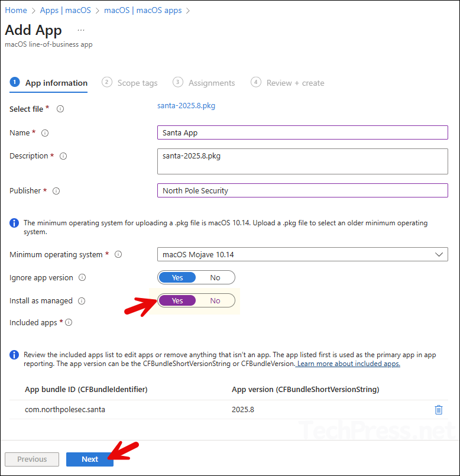This screenshot has width=460, height=476.
Task: Click info icon for Minimum operating system
Action: pyautogui.click(x=118, y=254)
